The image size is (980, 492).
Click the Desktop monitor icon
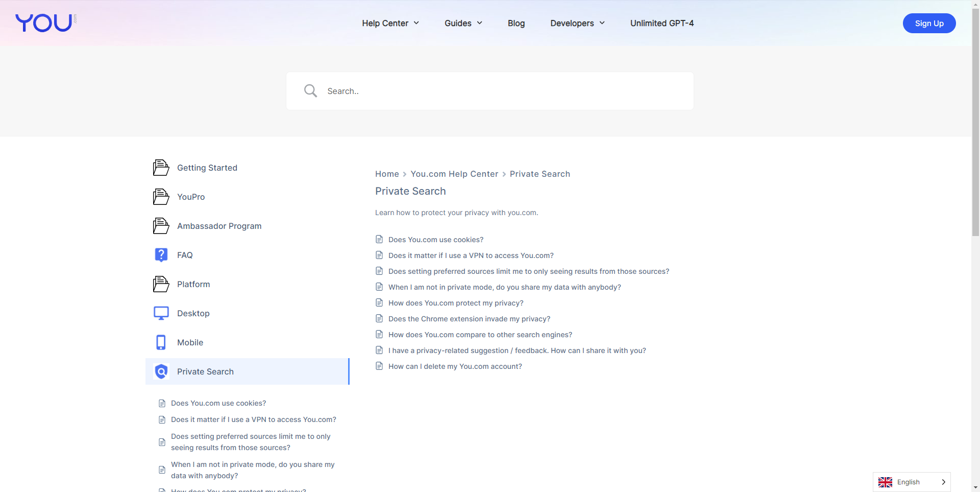[x=161, y=313]
